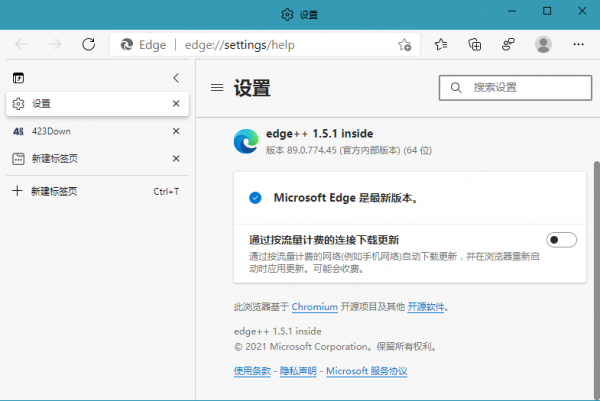Click the profile avatar icon
600x401 pixels.
point(543,44)
